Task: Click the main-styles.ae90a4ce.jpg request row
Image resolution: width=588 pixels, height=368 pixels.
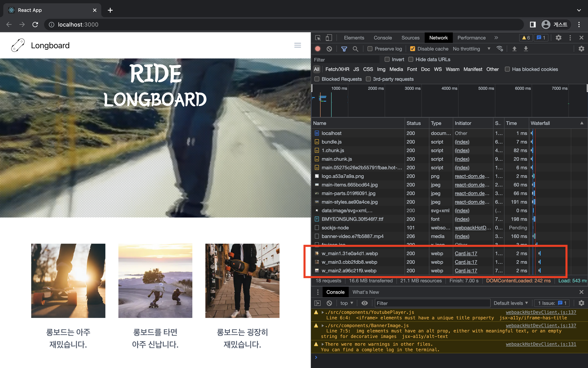Action: click(x=349, y=202)
